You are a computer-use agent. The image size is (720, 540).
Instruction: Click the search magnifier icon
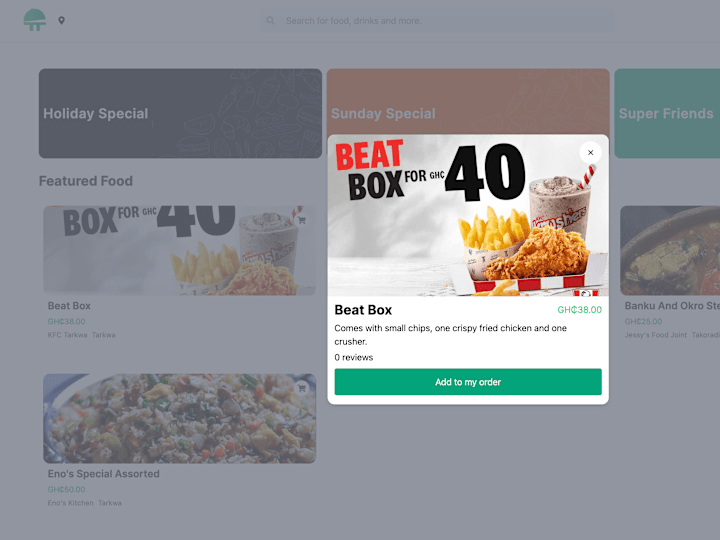coord(270,21)
